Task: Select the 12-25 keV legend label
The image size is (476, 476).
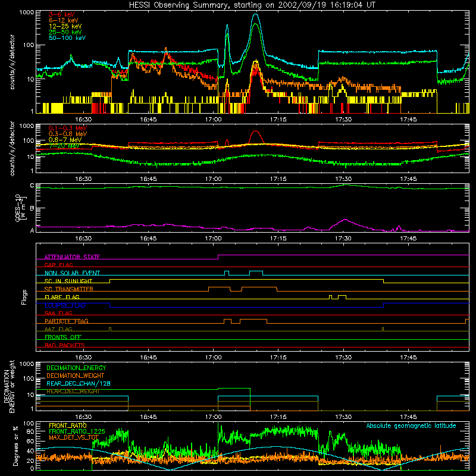Action: 65,26
